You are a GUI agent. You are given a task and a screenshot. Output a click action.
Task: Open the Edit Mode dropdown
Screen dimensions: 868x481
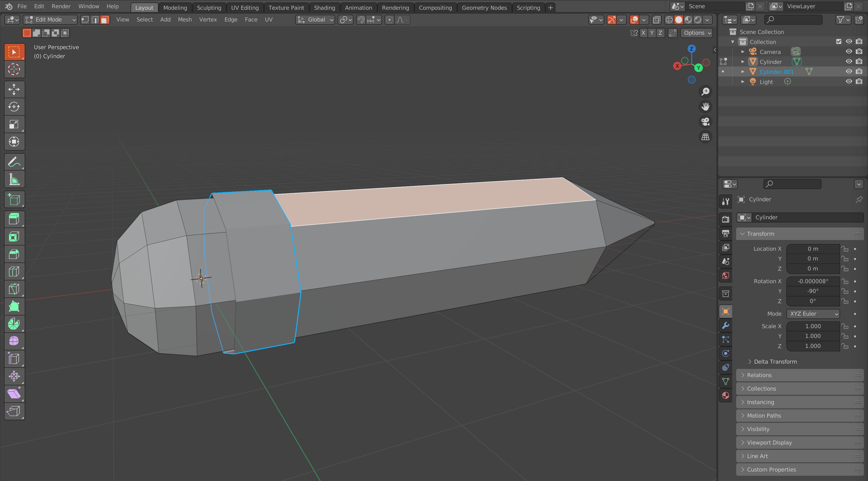50,19
